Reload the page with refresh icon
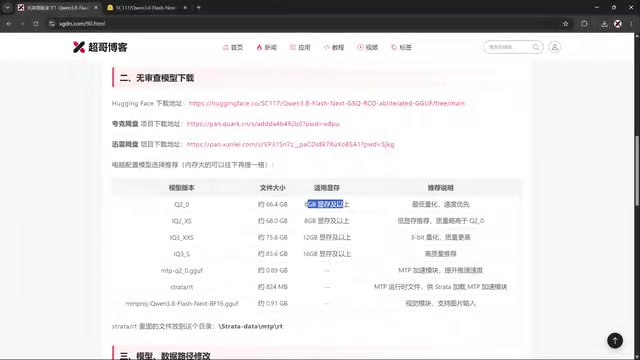 (x=36, y=24)
